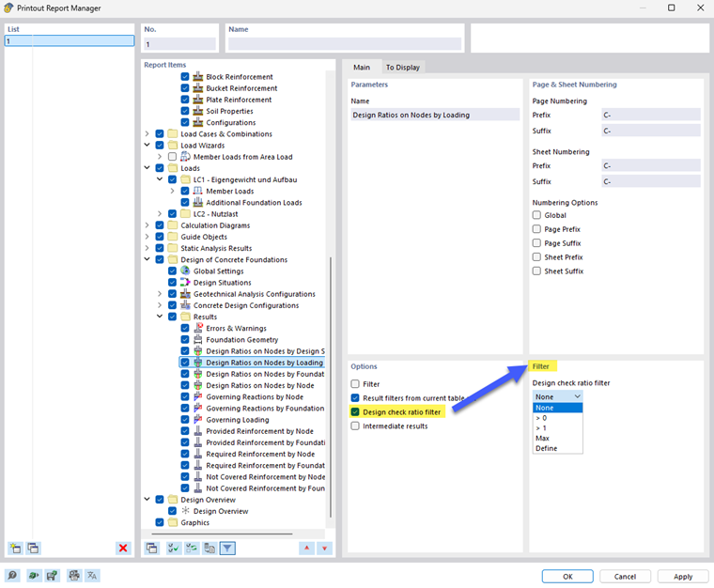This screenshot has height=588, width=714.
Task: Click the Foundation Geometry icon
Action: [198, 339]
